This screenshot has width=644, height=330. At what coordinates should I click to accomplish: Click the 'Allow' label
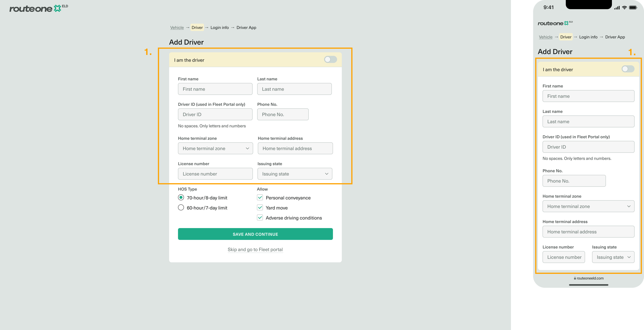262,189
